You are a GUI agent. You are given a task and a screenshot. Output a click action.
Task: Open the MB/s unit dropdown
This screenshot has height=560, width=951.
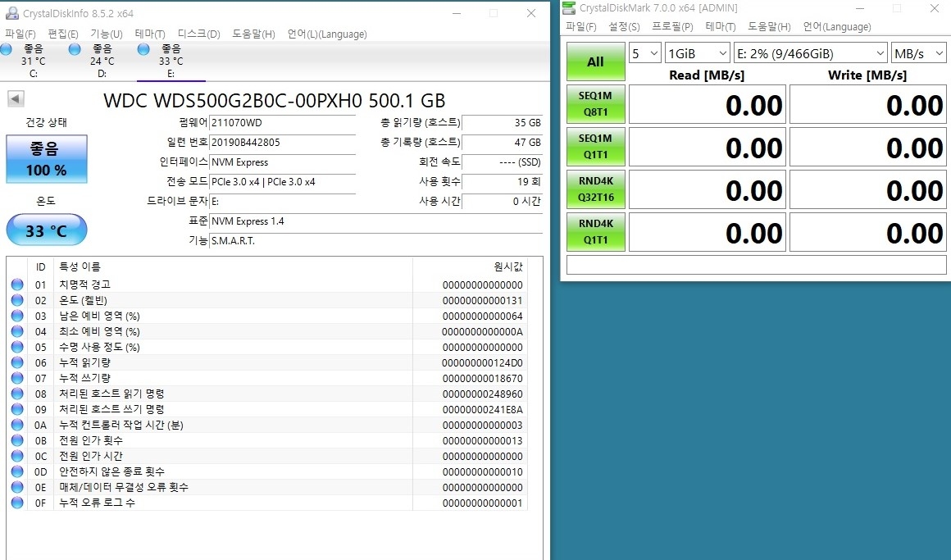click(x=918, y=53)
